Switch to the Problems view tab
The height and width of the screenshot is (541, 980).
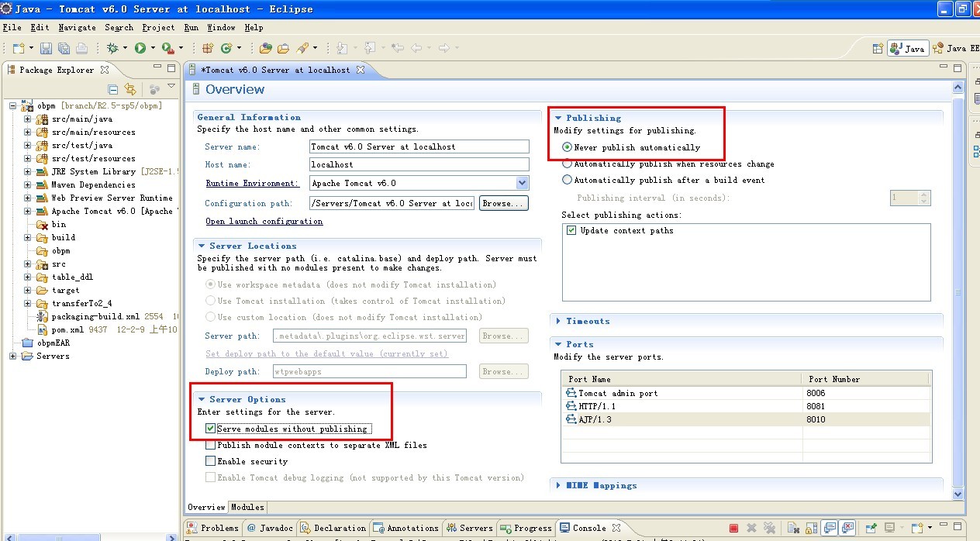tap(214, 528)
